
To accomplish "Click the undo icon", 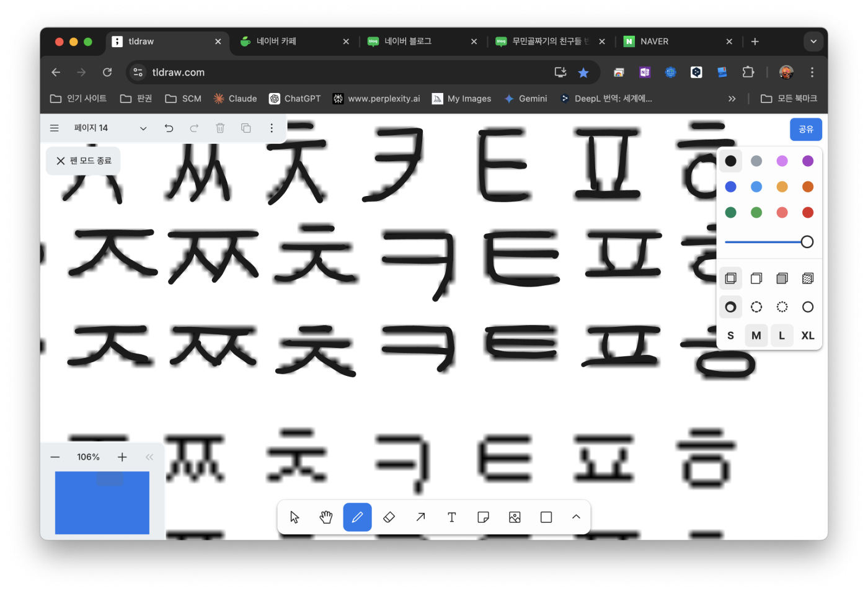I will click(x=169, y=128).
